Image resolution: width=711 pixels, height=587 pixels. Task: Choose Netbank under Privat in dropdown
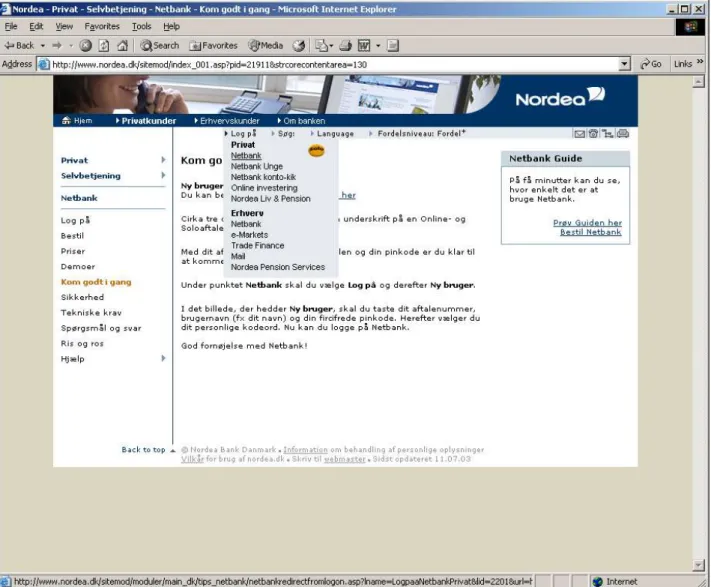pos(246,155)
